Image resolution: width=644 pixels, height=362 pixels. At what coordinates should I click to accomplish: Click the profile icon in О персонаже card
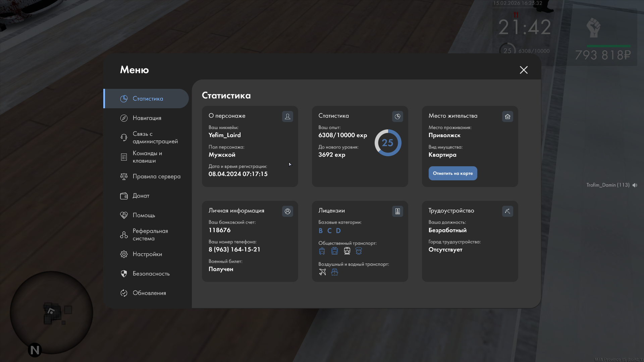pos(287,116)
